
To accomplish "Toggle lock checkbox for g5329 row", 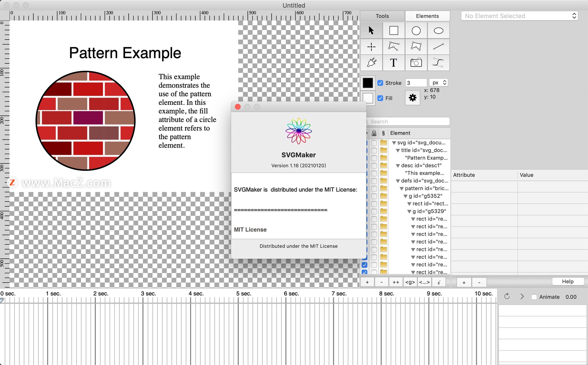I will click(x=374, y=211).
